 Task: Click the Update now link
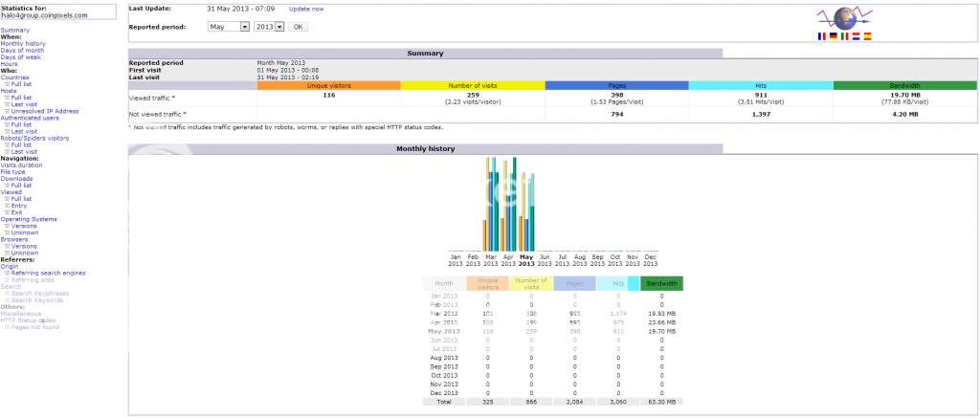(306, 9)
